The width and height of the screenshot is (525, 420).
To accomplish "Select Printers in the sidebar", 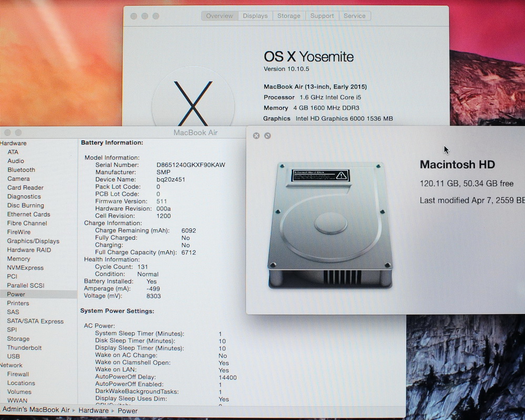I will 18,303.
